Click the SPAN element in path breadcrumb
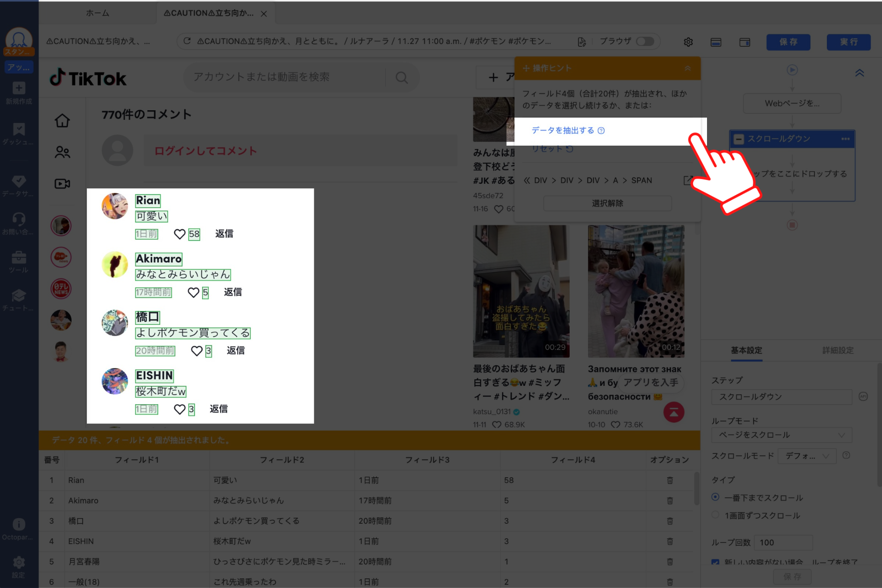 pyautogui.click(x=641, y=181)
